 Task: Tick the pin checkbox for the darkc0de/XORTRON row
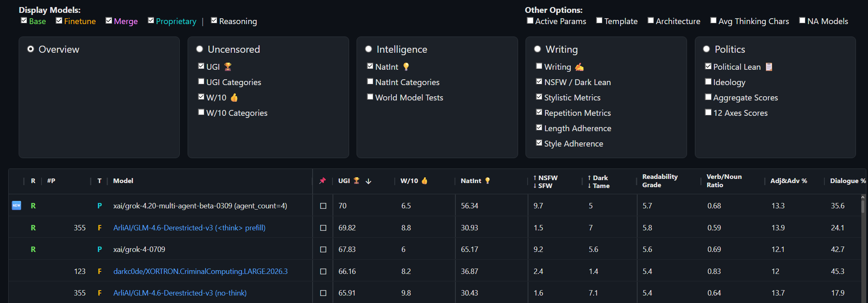pyautogui.click(x=323, y=271)
